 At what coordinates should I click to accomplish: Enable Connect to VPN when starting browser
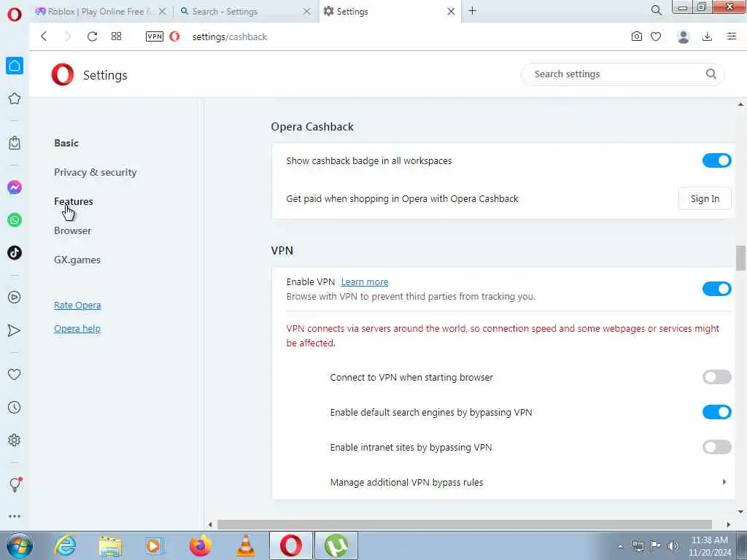(x=716, y=377)
